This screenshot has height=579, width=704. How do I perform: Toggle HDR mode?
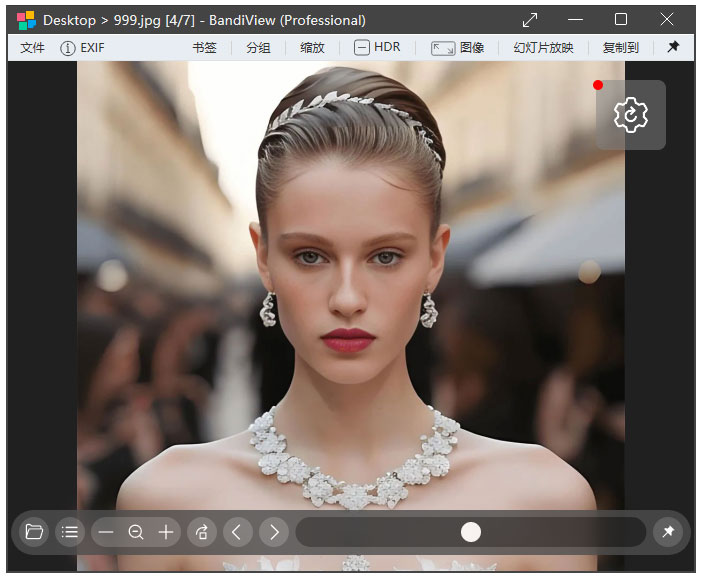tap(377, 47)
